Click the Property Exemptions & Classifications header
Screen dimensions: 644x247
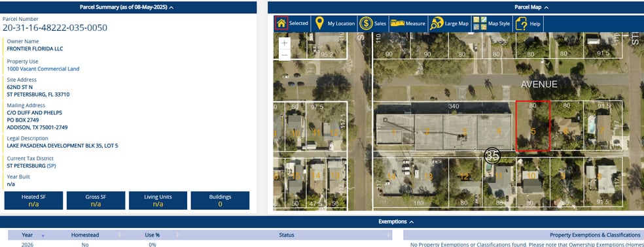tap(595, 235)
